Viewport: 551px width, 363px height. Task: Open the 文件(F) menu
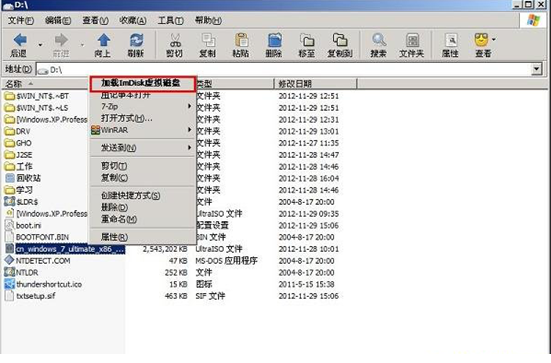(21, 21)
